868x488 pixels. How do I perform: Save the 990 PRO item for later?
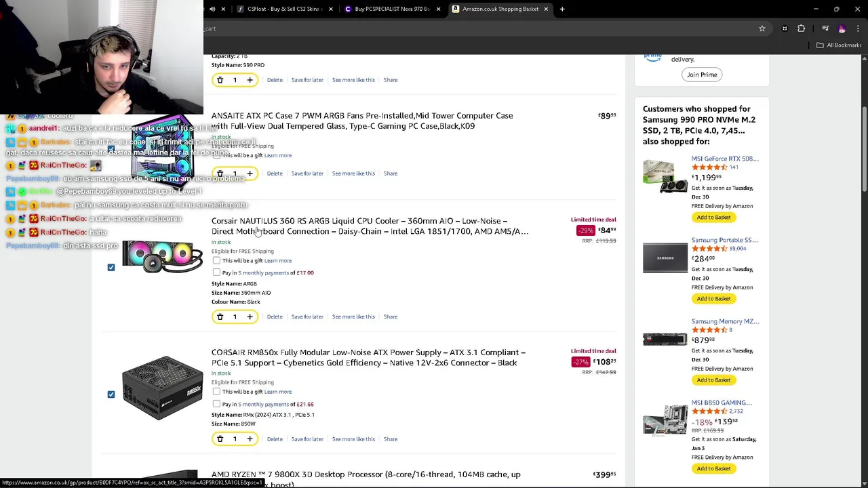click(307, 80)
